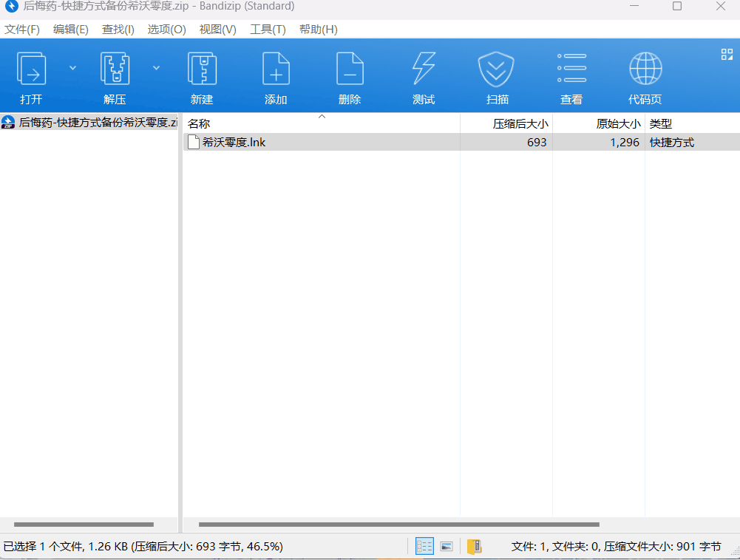Open the 编辑(E) menu
This screenshot has height=560, width=740.
[x=71, y=30]
